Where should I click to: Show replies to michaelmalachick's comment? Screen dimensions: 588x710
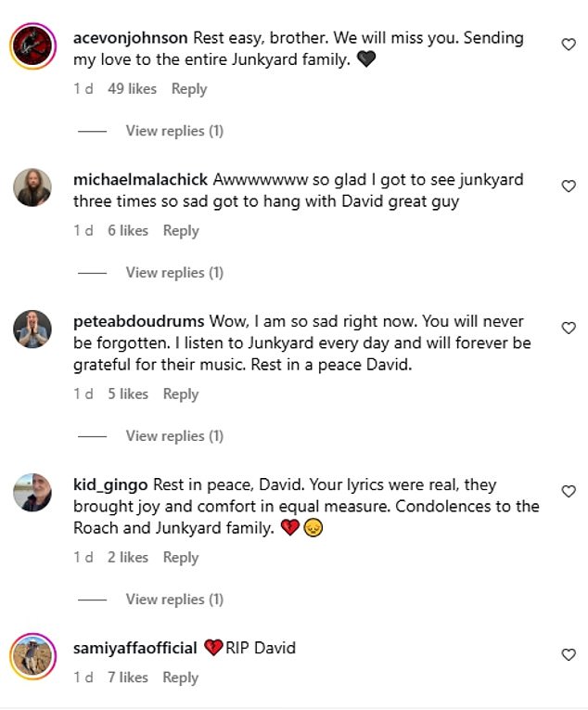tap(174, 272)
